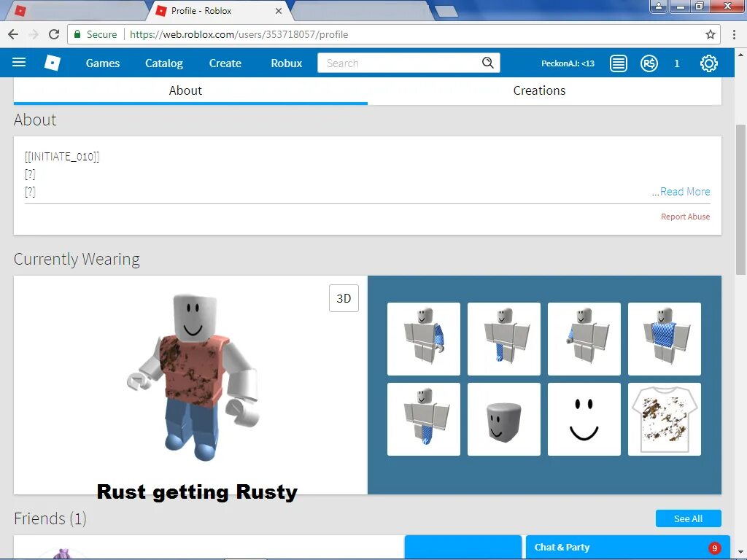747x560 pixels.
Task: Click the green secure padlock icon
Action: pyautogui.click(x=77, y=34)
